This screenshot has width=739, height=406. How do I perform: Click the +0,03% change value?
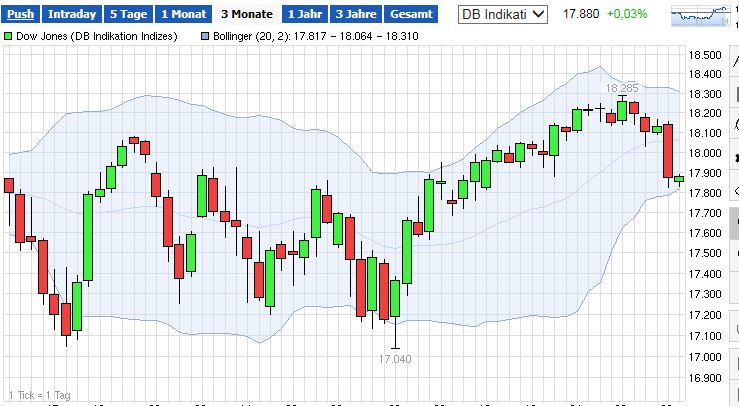pyautogui.click(x=627, y=14)
